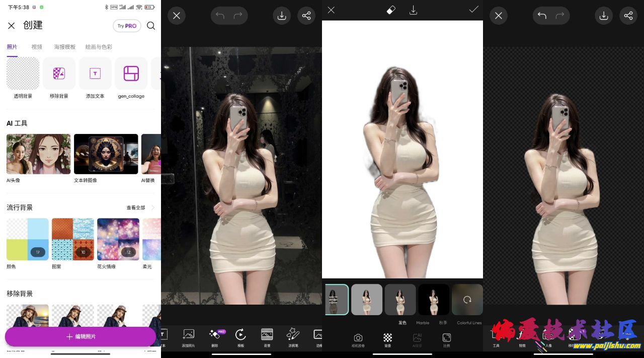Go to the 绘画与色彩 tab
Screen dimensions: 644x358
99,47
